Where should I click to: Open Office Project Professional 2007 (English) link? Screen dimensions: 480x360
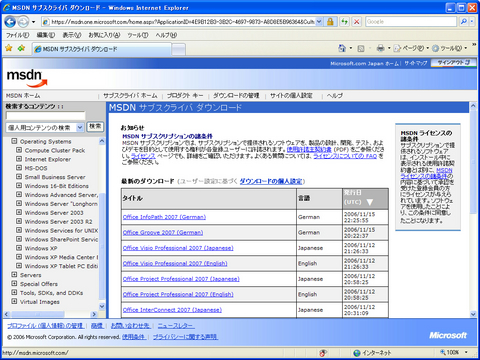[178, 294]
